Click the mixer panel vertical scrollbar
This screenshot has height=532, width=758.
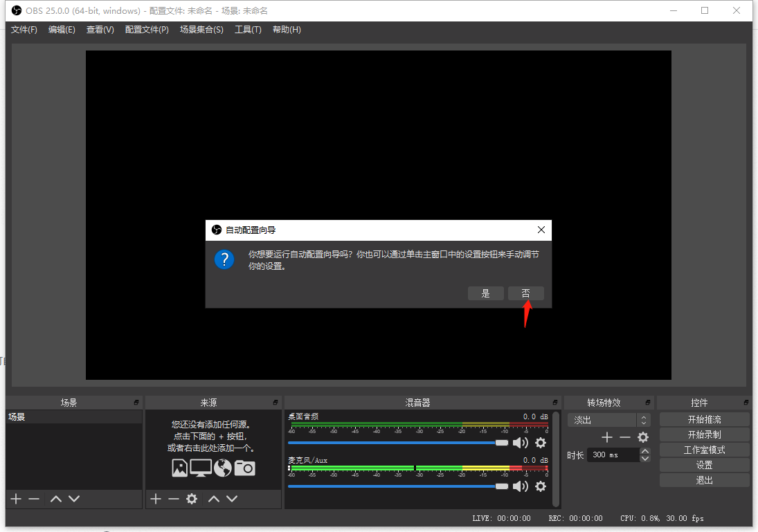(x=556, y=459)
